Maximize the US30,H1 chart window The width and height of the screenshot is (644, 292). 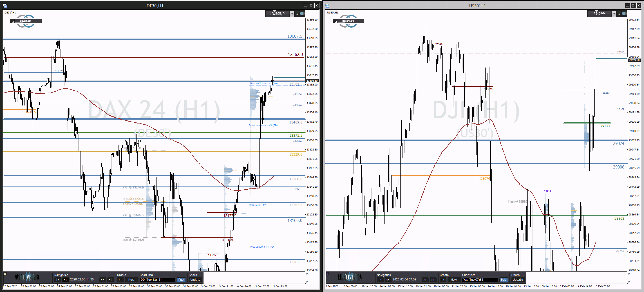633,5
